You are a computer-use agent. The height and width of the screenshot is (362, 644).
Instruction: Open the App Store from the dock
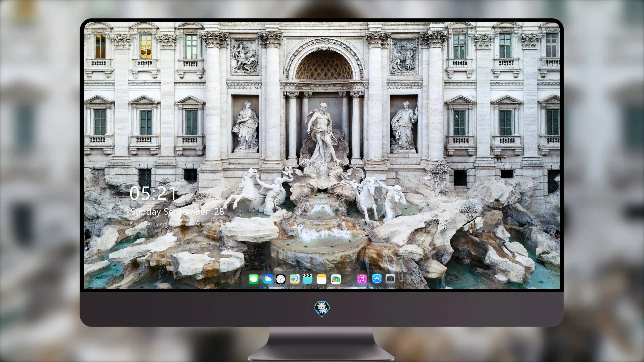pos(377,279)
